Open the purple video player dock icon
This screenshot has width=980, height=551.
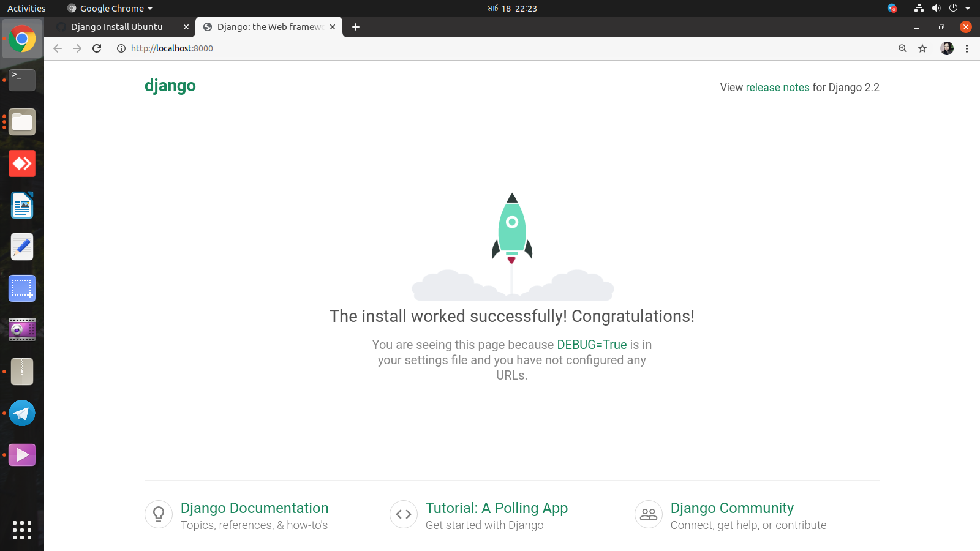pos(22,455)
